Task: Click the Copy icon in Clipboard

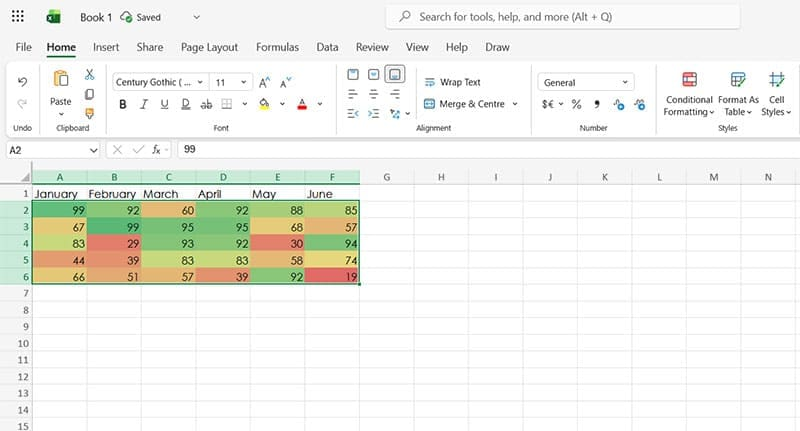Action: point(89,94)
